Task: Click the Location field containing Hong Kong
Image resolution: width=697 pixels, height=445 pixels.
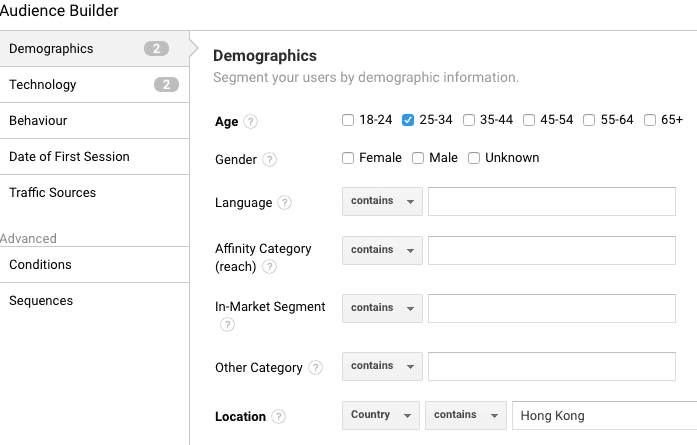Action: [x=602, y=416]
